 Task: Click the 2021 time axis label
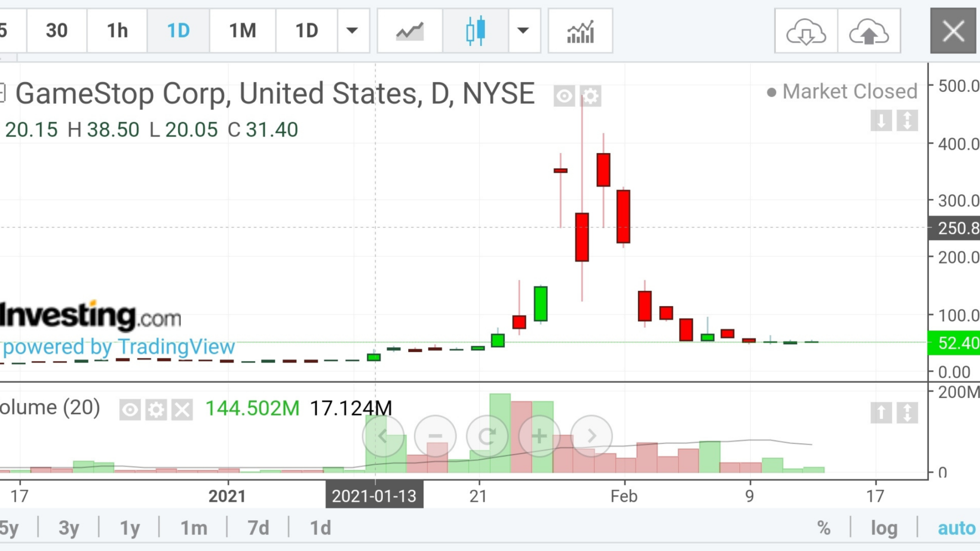pyautogui.click(x=227, y=496)
